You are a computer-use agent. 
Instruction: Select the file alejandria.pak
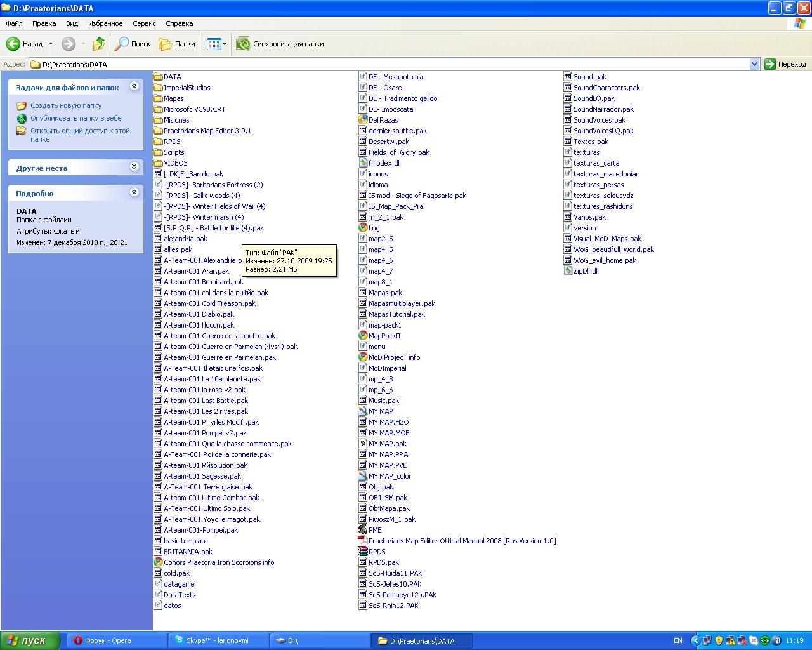point(180,239)
